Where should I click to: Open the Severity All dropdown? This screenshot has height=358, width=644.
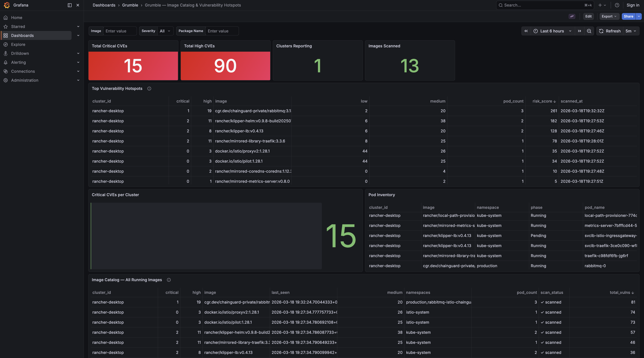tap(165, 31)
